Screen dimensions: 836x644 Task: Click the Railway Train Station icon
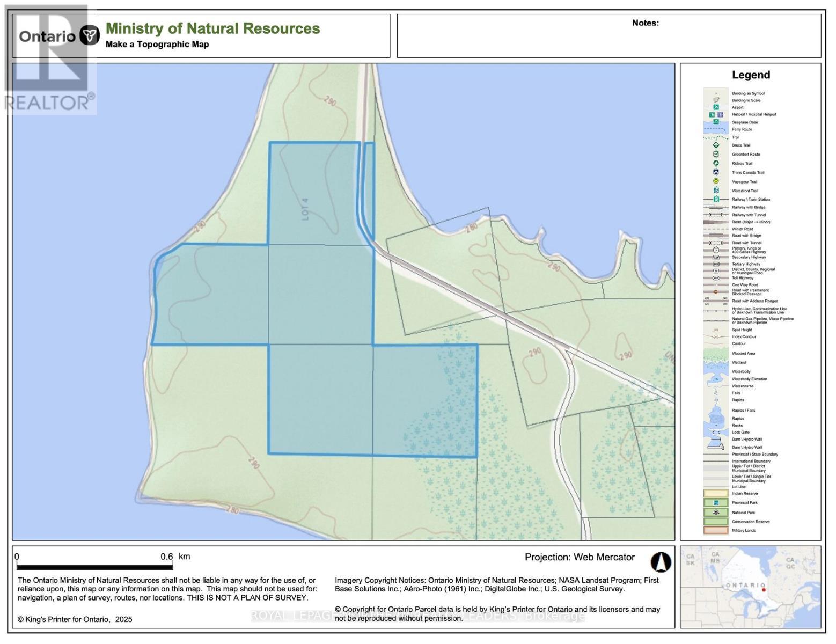point(716,199)
